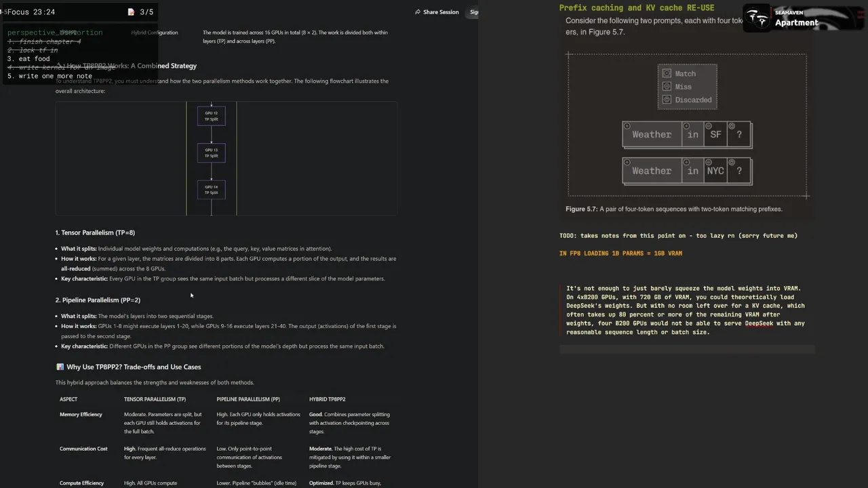
Task: Click 'HYBRID TP8PP2' column header
Action: pyautogui.click(x=328, y=399)
